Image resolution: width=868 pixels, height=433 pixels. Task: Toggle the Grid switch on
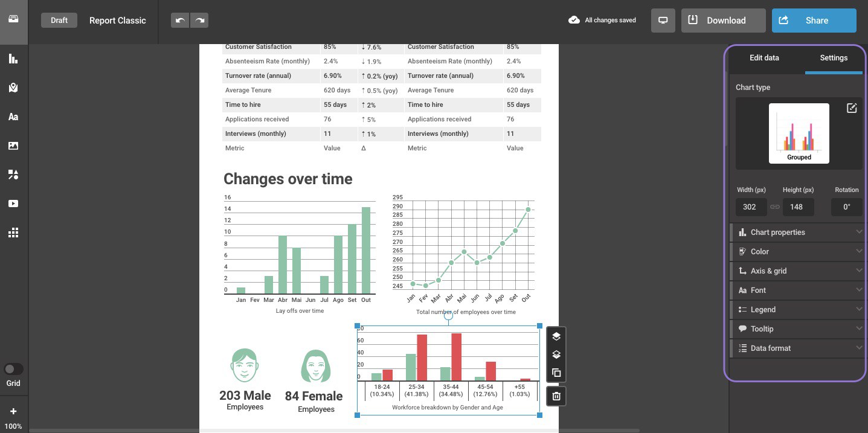pos(13,369)
